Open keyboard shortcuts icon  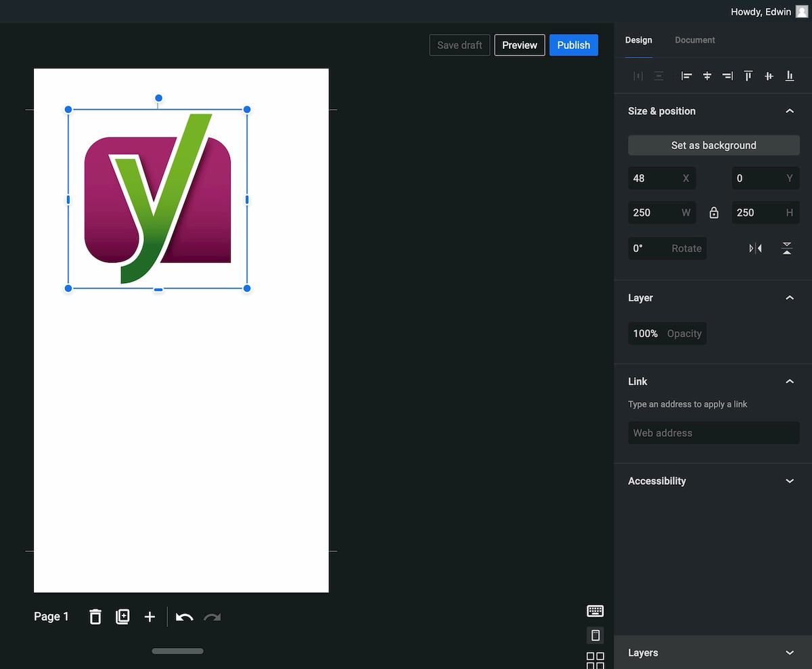[595, 611]
